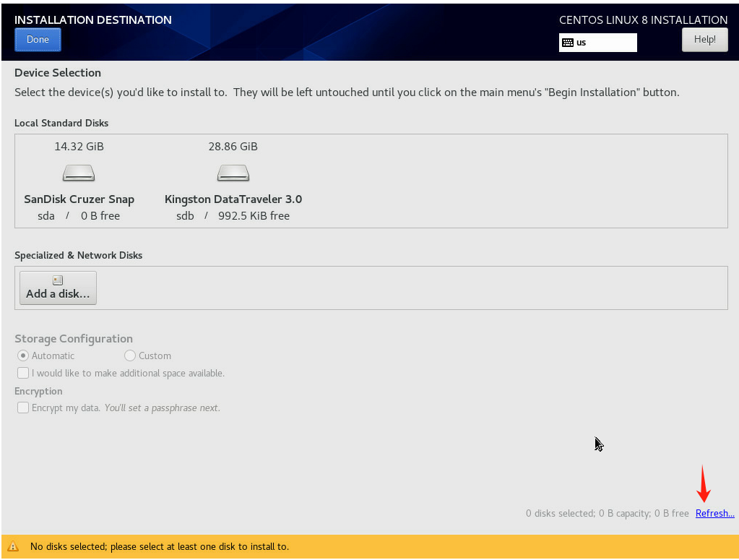Viewport: 739px width, 560px height.
Task: Click the 14.32 GiB size label
Action: (79, 147)
